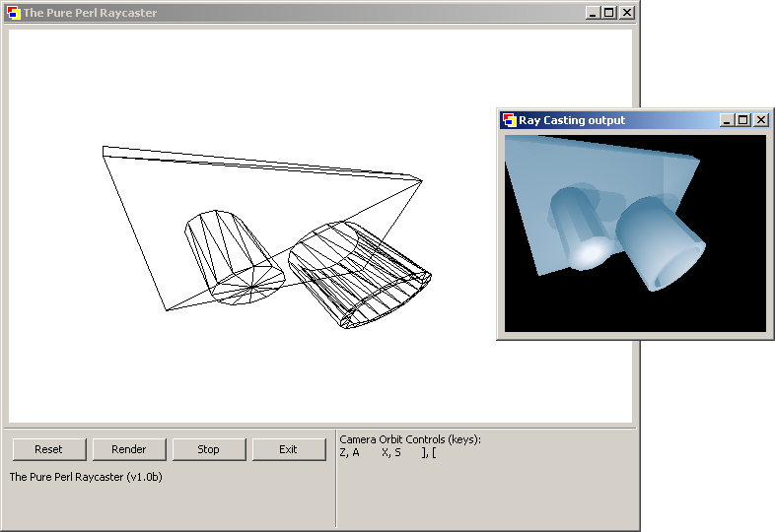The width and height of the screenshot is (775, 532).
Task: Quit using the Exit button
Action: click(x=289, y=449)
